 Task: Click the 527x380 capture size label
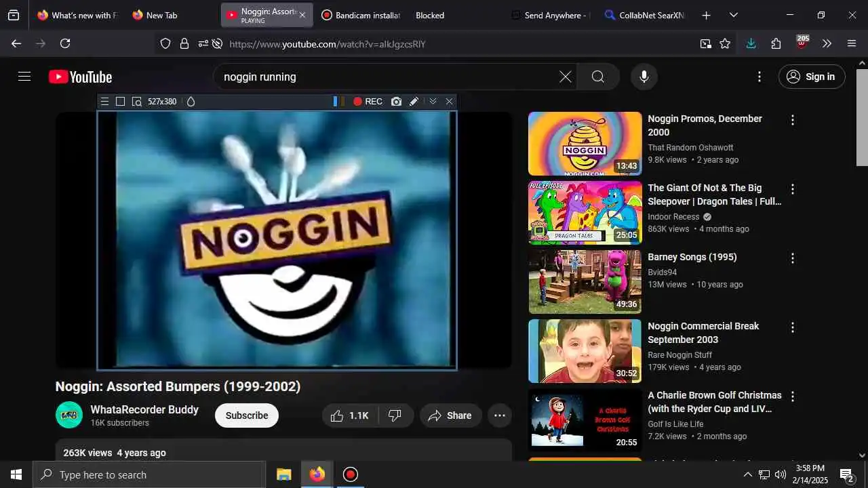pyautogui.click(x=162, y=102)
